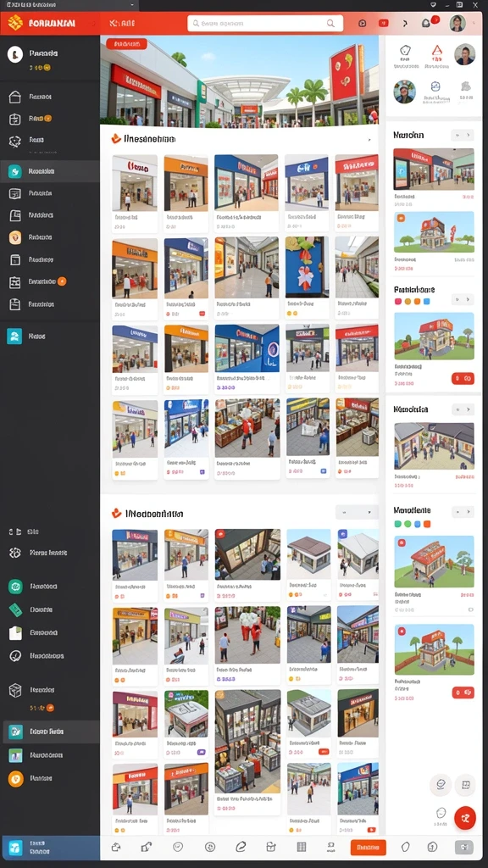The width and height of the screenshot is (488, 868).
Task: Click the orange logo icon in the header
Action: click(15, 23)
